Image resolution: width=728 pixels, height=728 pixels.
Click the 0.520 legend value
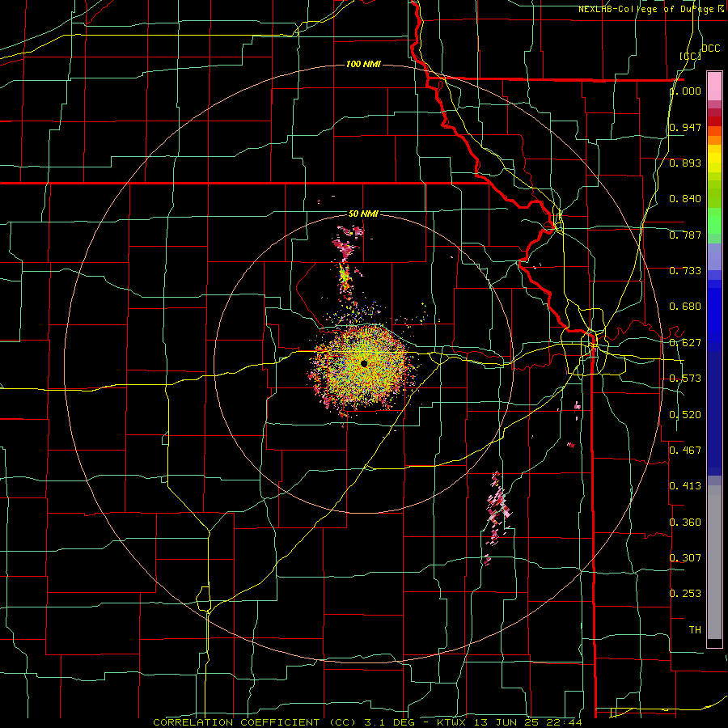[x=685, y=415]
